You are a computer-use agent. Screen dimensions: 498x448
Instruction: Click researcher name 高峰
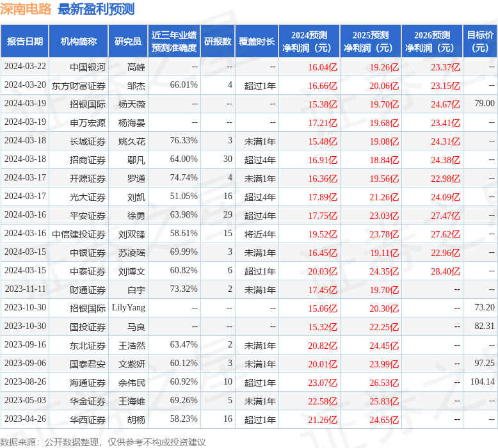pos(136,67)
